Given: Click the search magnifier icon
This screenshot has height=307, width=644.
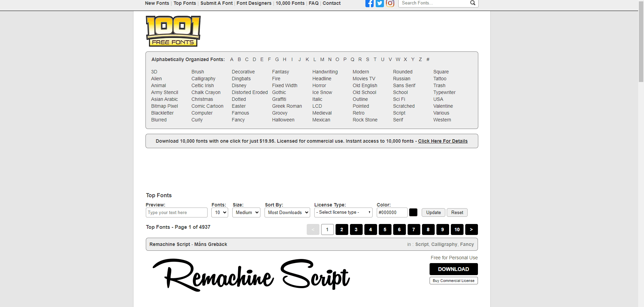Looking at the screenshot, I should pos(472,3).
